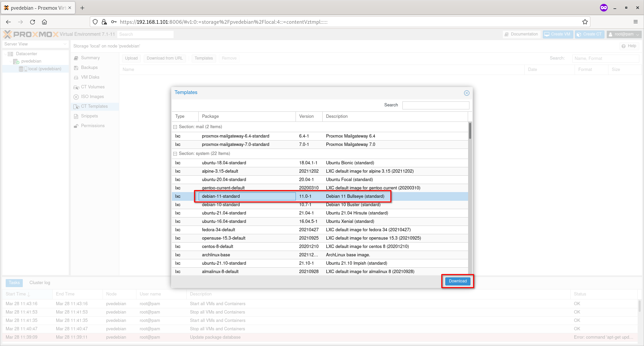This screenshot has height=346, width=644.
Task: Go back with browser back arrow
Action: point(8,22)
